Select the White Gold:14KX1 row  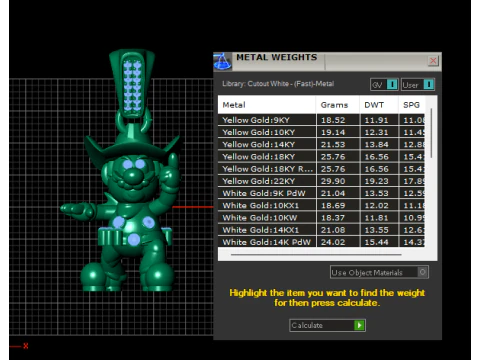tap(321, 230)
